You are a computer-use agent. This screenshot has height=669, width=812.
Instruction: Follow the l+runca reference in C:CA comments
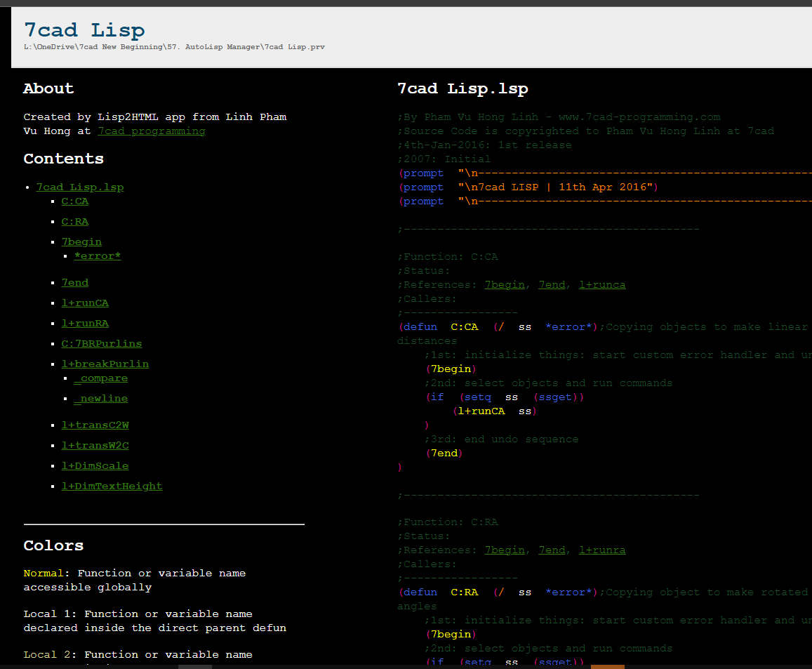[601, 285]
